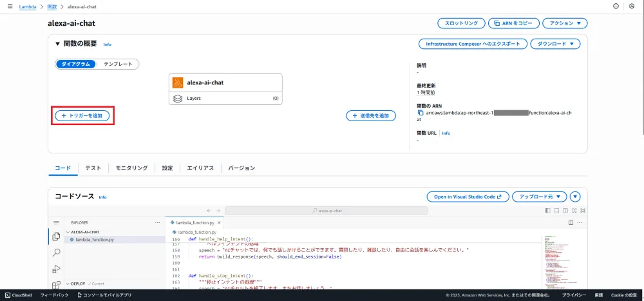Click Open in Visual Studio Code button
644x301 pixels.
pos(468,197)
